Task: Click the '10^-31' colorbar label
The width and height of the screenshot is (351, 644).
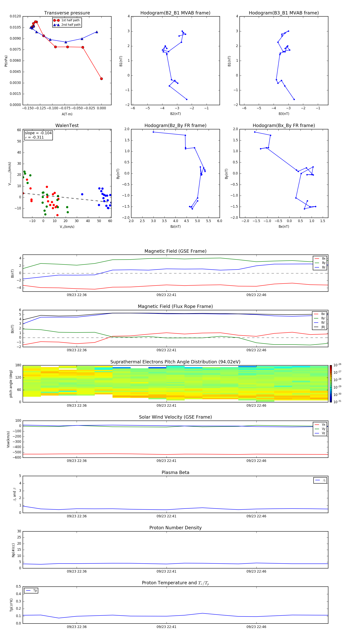Action: coord(337,402)
